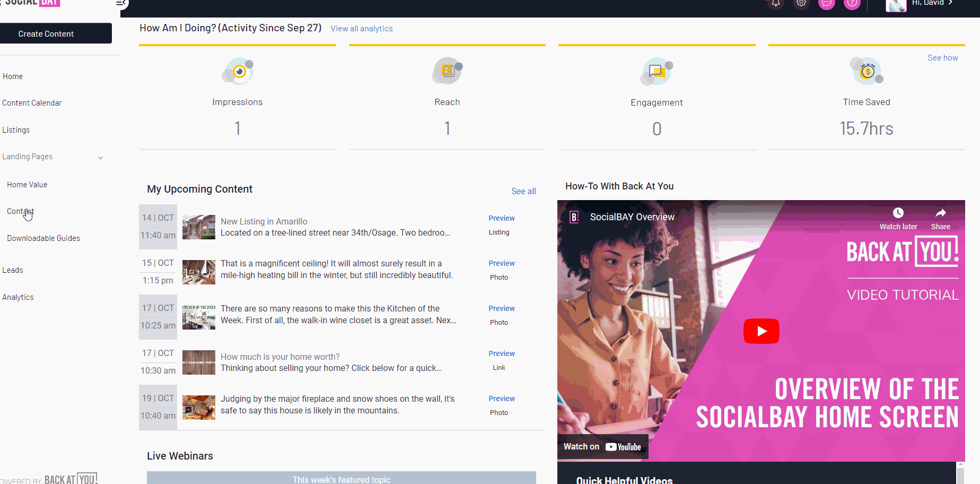Preview the magnificent ceiling photo post

point(502,263)
